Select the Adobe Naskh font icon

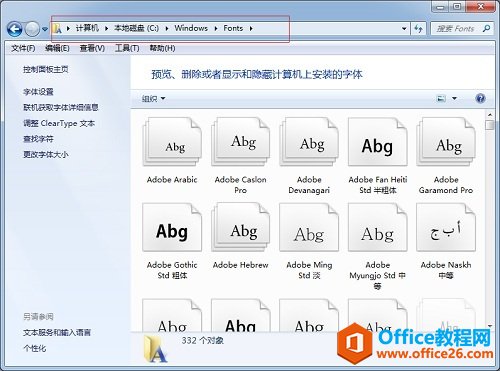tap(446, 228)
